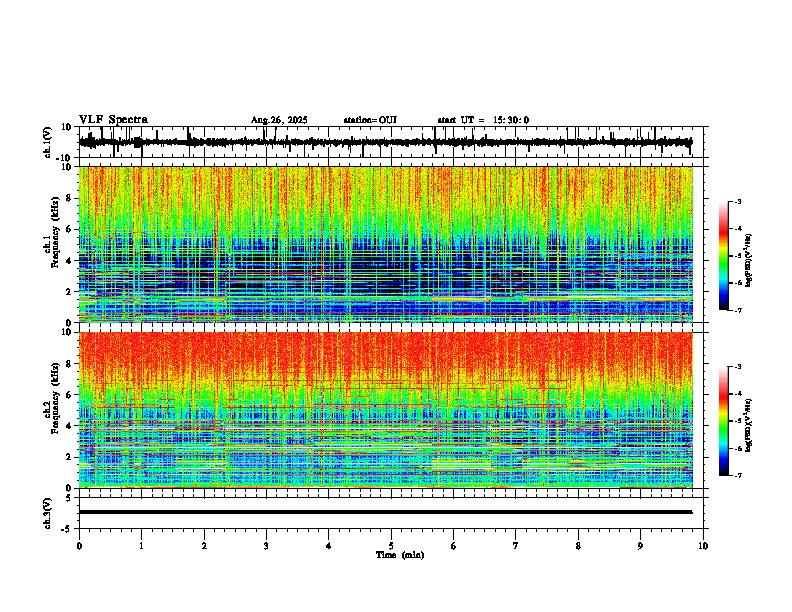Click ch.2 color scale "log(PSD)" unit label
Screen dimensions: 792x612
(x=749, y=425)
